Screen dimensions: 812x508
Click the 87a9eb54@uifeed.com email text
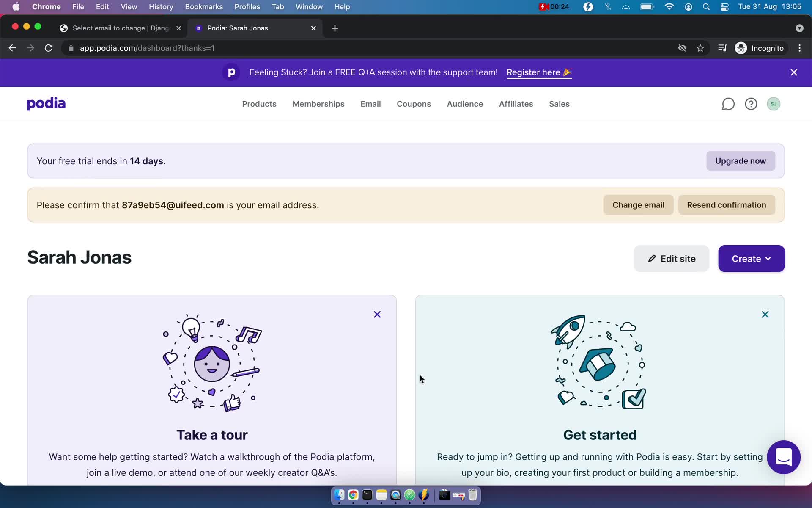coord(173,205)
